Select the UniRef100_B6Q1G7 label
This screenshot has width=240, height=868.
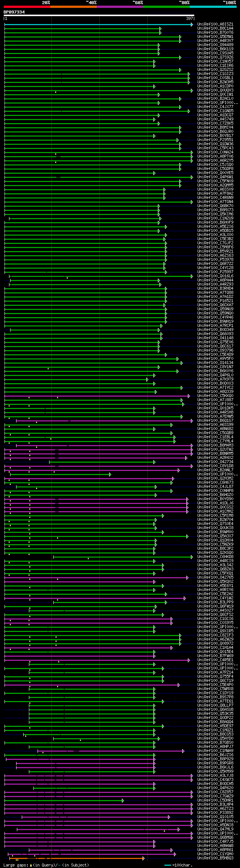[215, 421]
